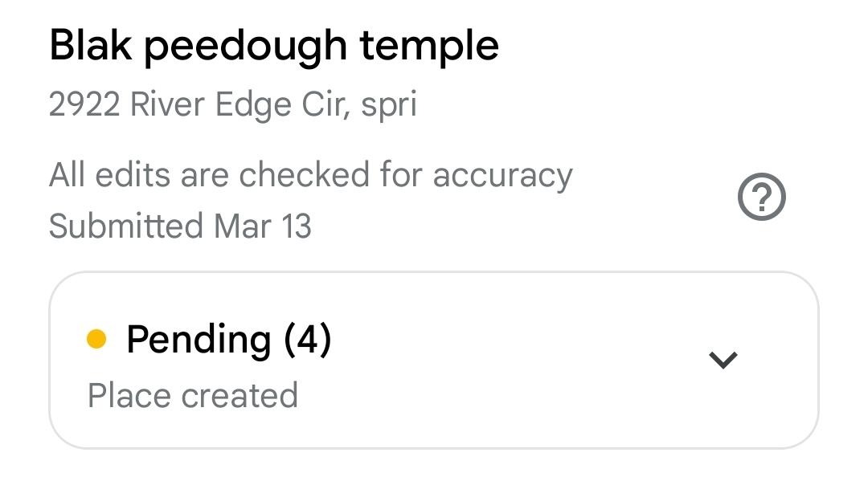This screenshot has width=868, height=481.
Task: Click the word Pending in the card
Action: tap(198, 340)
